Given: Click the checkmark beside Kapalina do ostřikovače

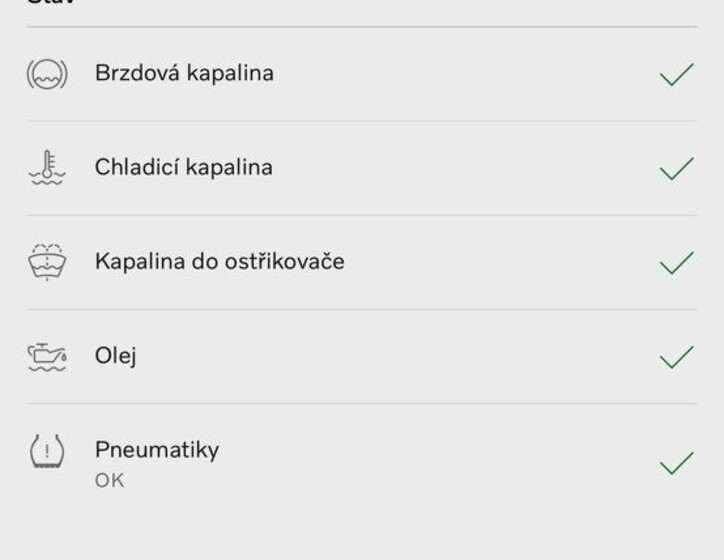Looking at the screenshot, I should [677, 262].
